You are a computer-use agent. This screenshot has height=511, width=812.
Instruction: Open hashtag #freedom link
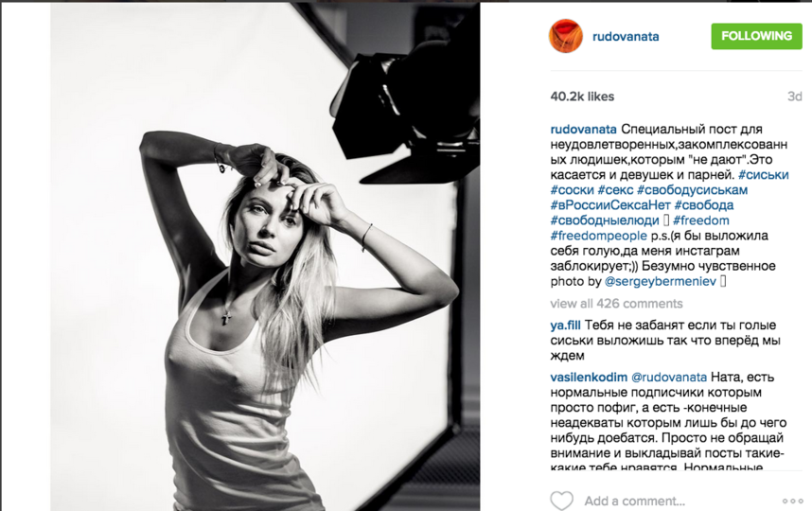click(x=700, y=220)
